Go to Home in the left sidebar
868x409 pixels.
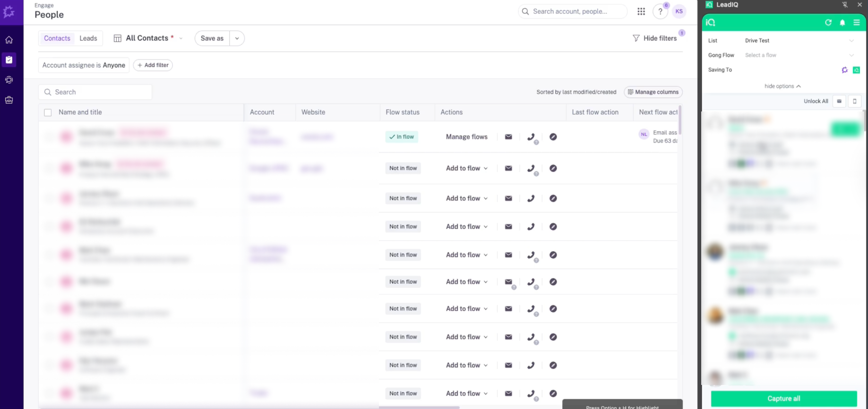pyautogui.click(x=9, y=40)
